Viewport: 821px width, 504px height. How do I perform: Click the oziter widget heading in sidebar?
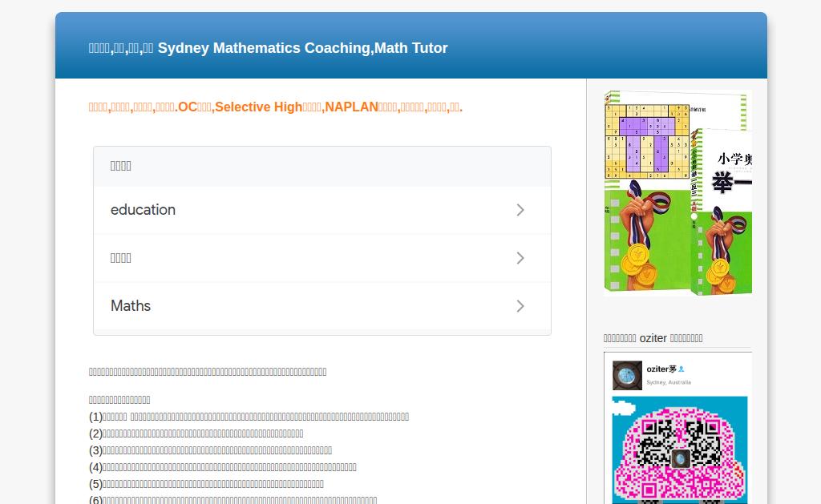click(653, 338)
